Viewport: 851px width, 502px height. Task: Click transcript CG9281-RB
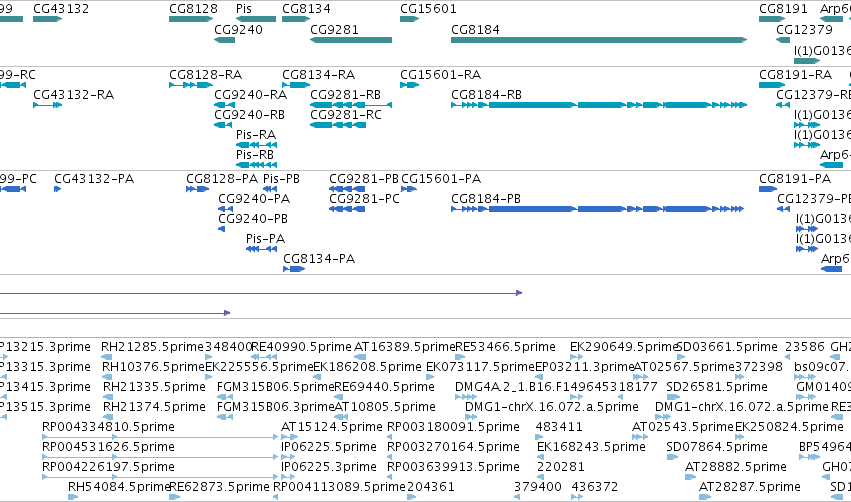[351, 105]
